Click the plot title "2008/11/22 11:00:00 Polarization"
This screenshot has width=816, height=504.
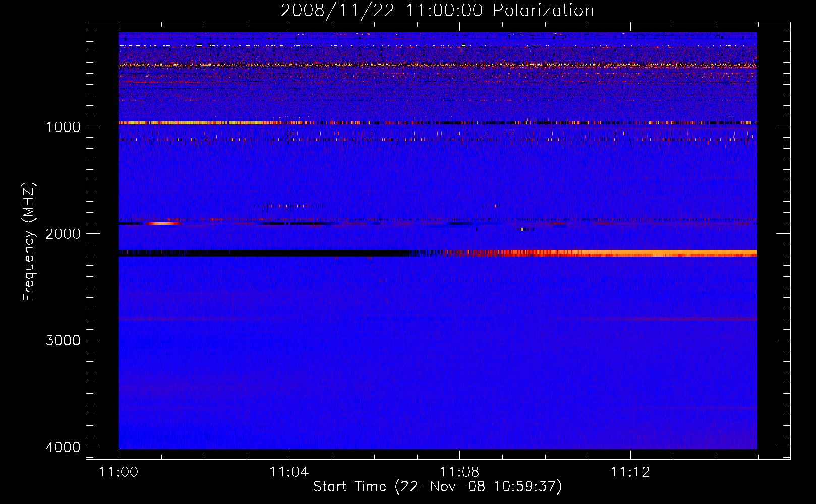(437, 11)
